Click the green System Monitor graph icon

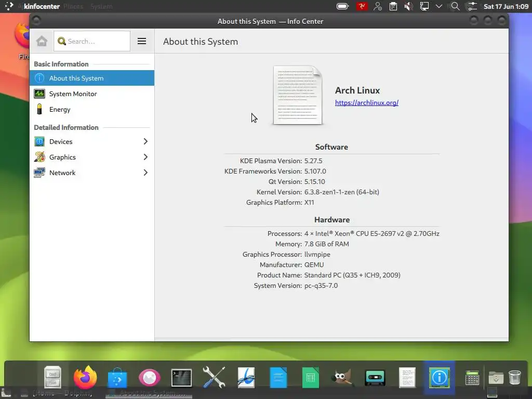[x=39, y=94]
